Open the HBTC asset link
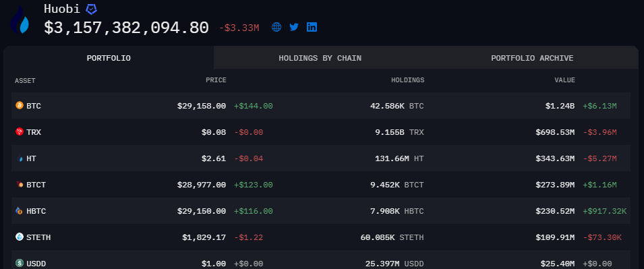Image resolution: width=644 pixels, height=269 pixels. pyautogui.click(x=36, y=211)
